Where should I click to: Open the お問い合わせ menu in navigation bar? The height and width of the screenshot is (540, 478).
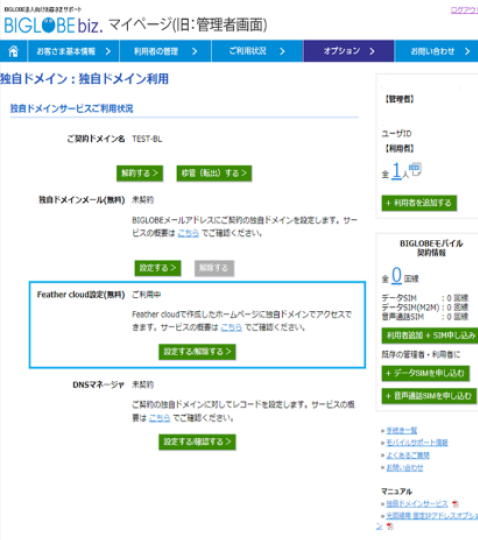point(436,51)
